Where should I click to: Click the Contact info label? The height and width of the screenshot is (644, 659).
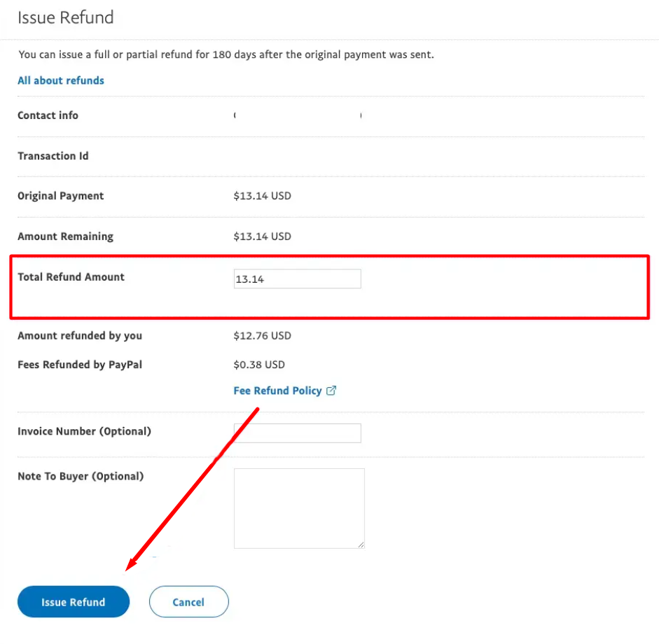tap(48, 115)
